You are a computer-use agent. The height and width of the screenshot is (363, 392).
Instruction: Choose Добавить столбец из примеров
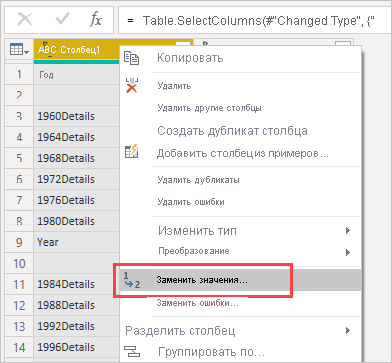coord(243,154)
